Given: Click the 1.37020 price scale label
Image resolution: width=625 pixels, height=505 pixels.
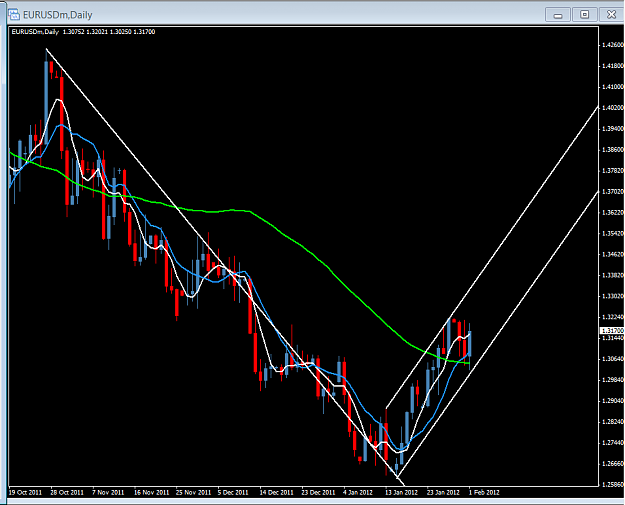Looking at the screenshot, I should [613, 192].
